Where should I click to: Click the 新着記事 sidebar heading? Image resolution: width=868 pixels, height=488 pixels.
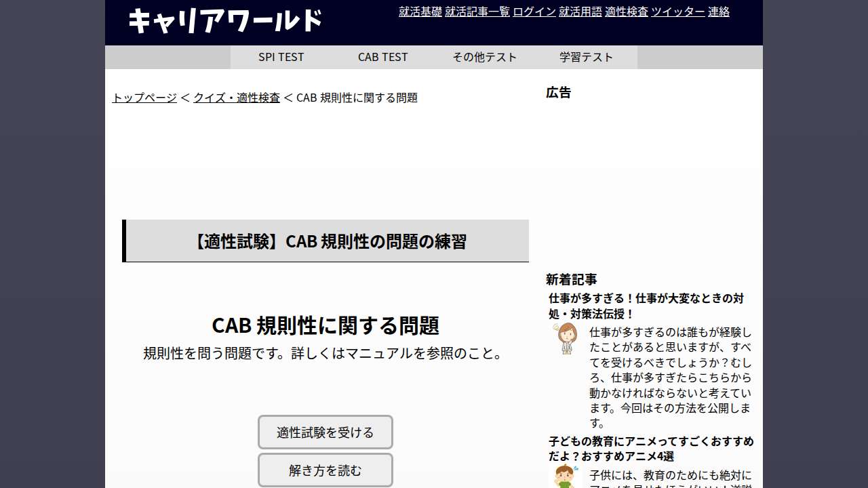click(x=572, y=279)
